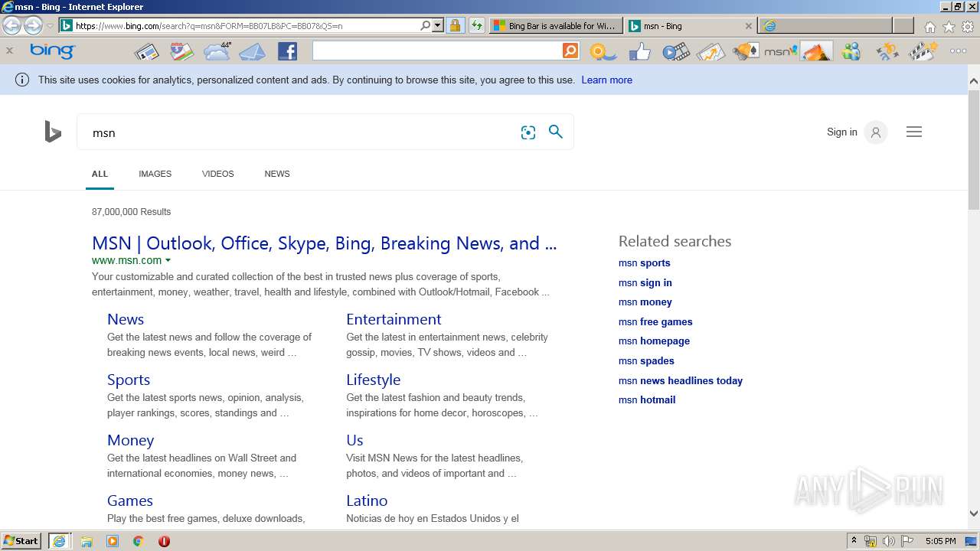Click related search msn sign in
The height and width of the screenshot is (551, 980).
point(645,282)
